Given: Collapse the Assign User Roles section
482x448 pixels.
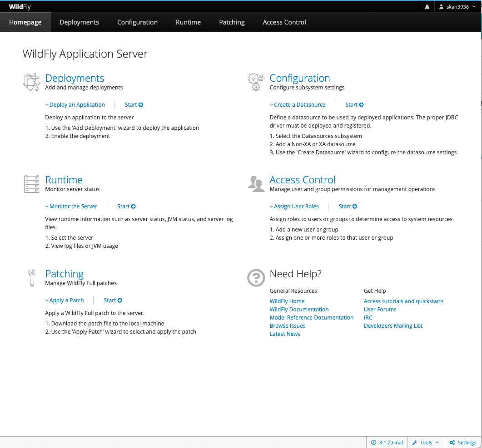Looking at the screenshot, I should click(294, 207).
